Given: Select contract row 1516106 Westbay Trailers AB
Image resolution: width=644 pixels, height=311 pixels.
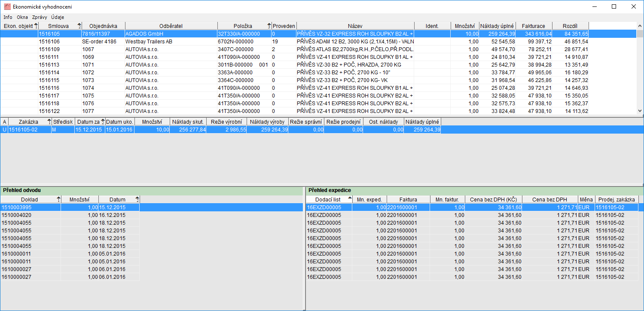Looking at the screenshot, I should coord(318,42).
